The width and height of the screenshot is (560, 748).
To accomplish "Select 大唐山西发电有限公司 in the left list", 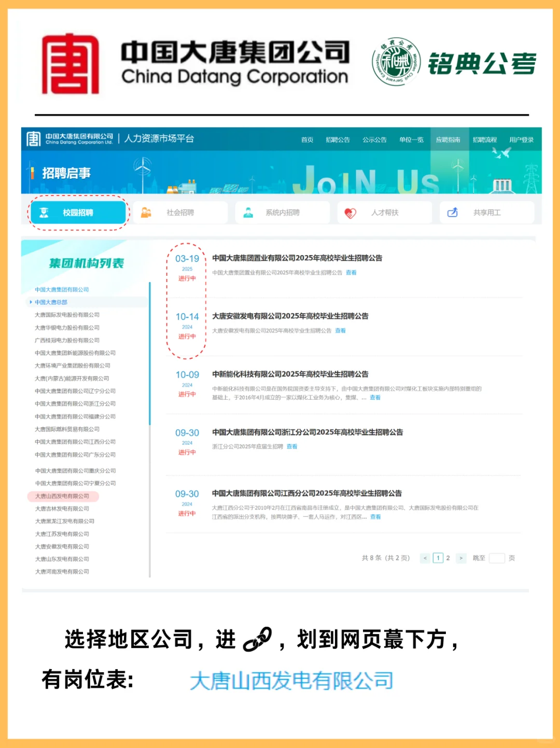I will pyautogui.click(x=62, y=496).
